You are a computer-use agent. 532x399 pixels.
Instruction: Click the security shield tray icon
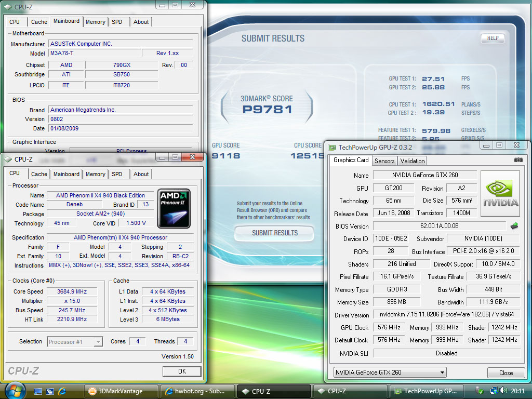pyautogui.click(x=480, y=391)
